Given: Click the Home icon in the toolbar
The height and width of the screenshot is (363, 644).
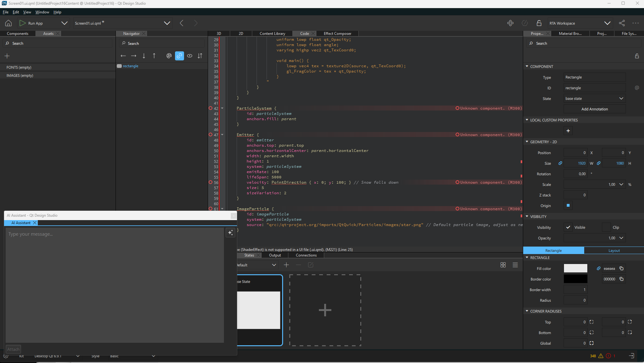Looking at the screenshot, I should [x=8, y=23].
